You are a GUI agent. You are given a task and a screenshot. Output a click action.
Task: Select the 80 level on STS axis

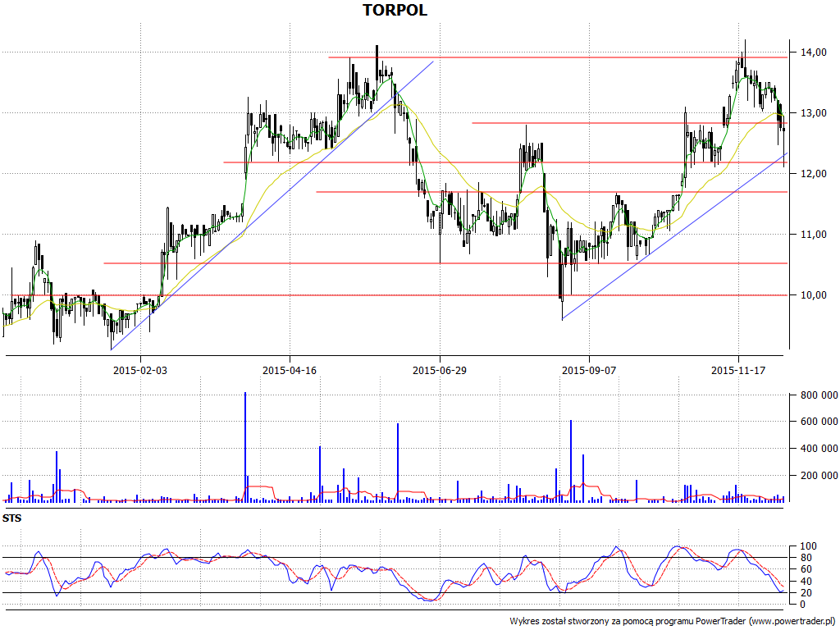pos(806,558)
